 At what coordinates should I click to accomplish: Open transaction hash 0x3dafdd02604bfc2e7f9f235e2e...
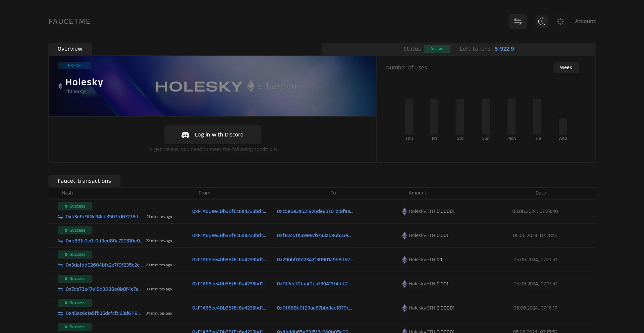(x=104, y=265)
